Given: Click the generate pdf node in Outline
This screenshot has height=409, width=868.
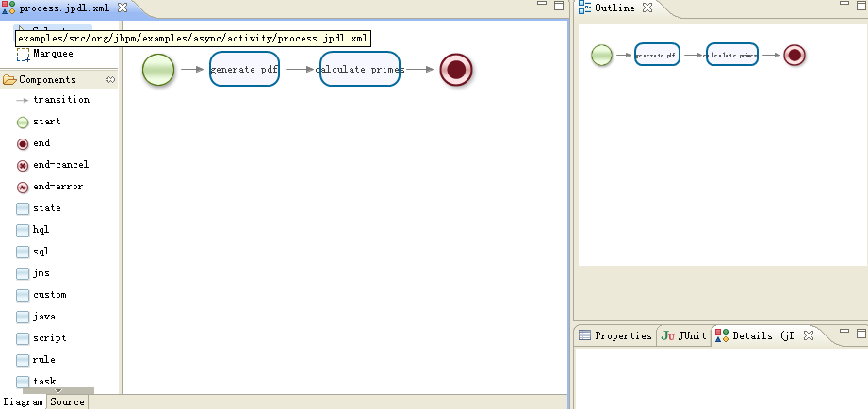Looking at the screenshot, I should 657,55.
